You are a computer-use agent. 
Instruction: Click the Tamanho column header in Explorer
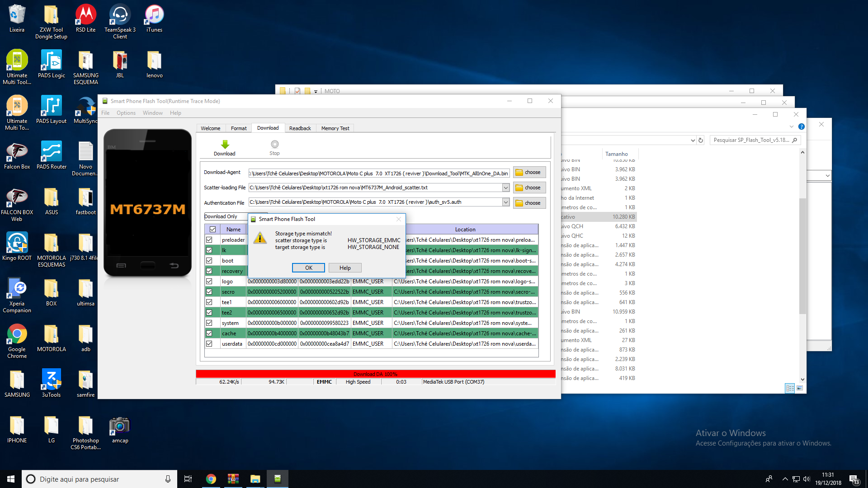click(x=617, y=154)
